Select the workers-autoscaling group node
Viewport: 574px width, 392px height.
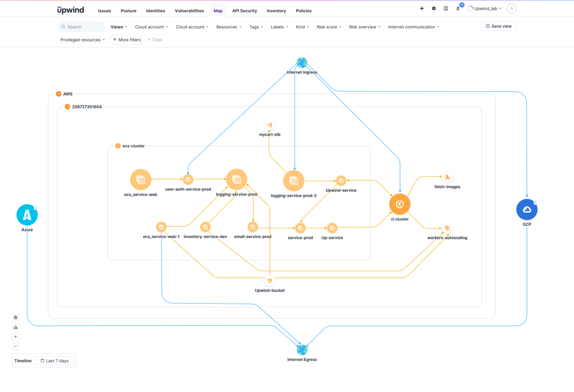447,228
